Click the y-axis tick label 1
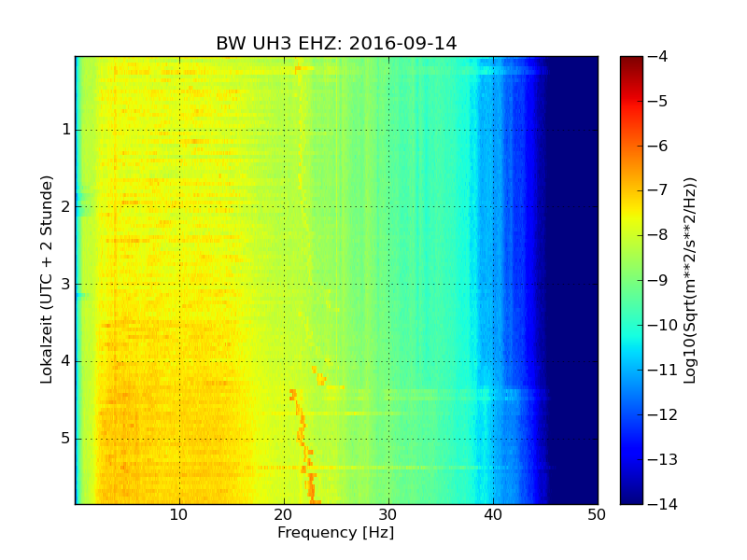The image size is (747, 560). [66, 130]
